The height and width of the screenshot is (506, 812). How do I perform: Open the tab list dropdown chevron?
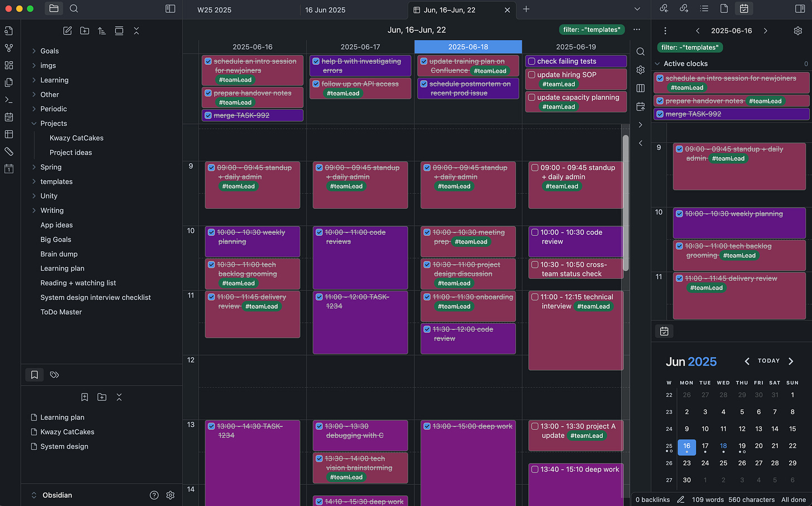[637, 9]
